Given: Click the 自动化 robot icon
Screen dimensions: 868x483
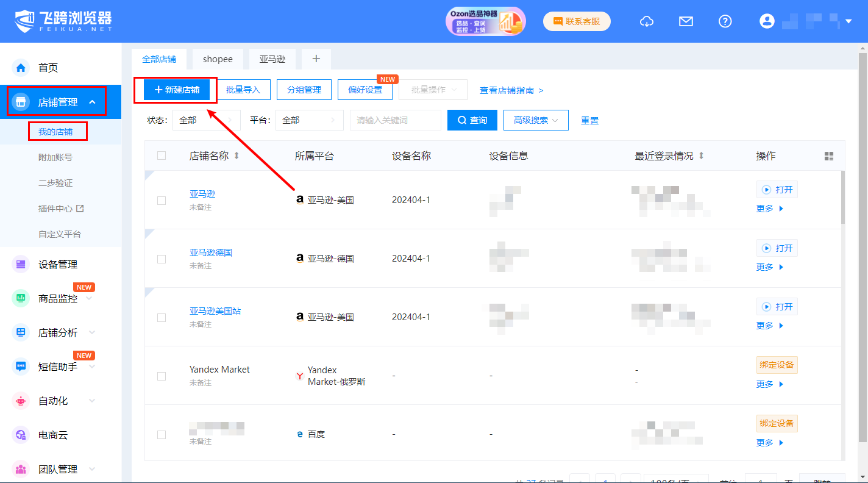Looking at the screenshot, I should [x=21, y=401].
